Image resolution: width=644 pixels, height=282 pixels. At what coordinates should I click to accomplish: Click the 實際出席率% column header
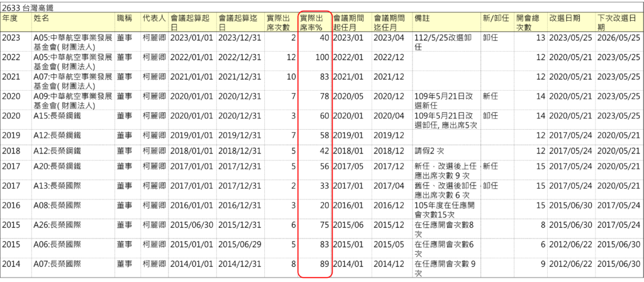pyautogui.click(x=314, y=23)
